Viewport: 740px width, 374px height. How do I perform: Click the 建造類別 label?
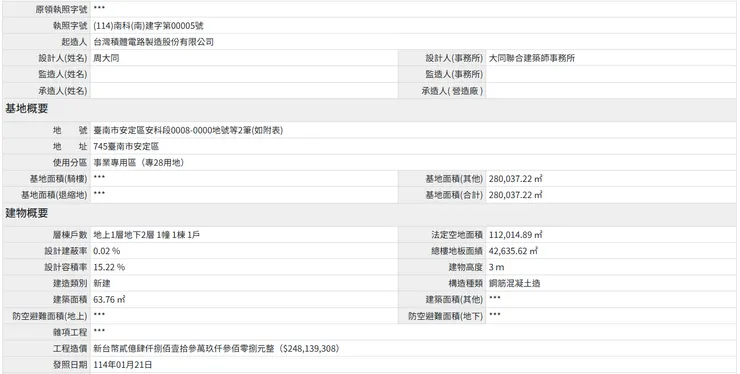[x=70, y=283]
